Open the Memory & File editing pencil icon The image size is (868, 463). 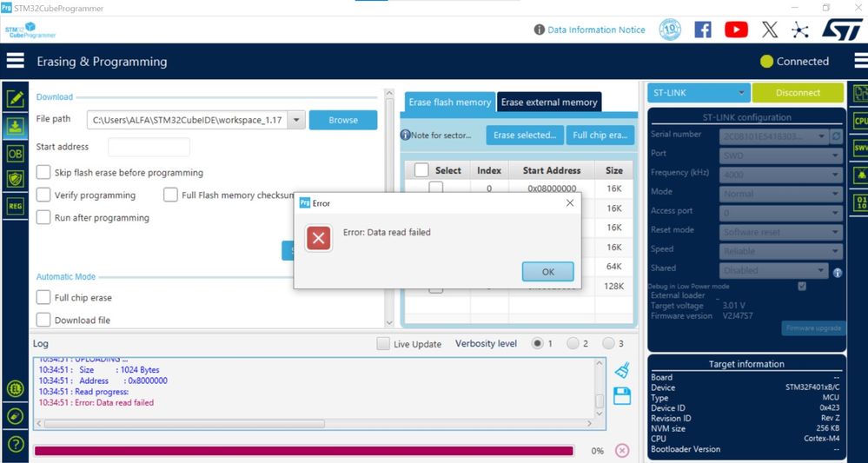pyautogui.click(x=15, y=99)
